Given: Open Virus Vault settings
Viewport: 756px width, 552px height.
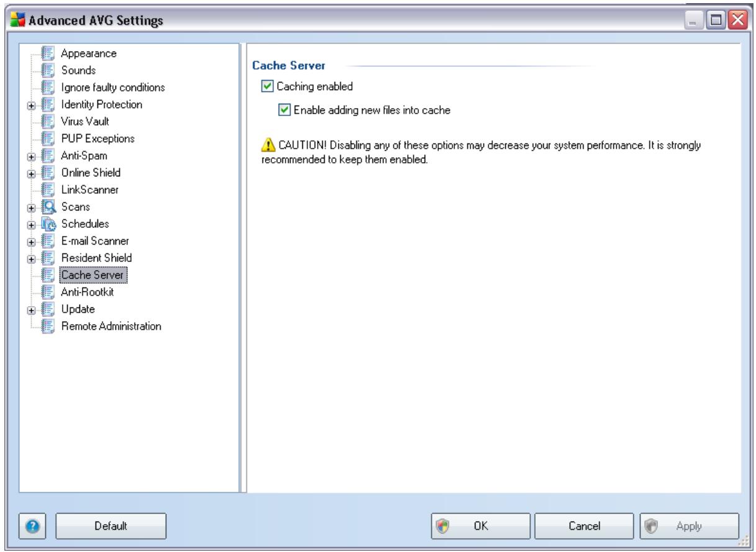Looking at the screenshot, I should tap(85, 121).
